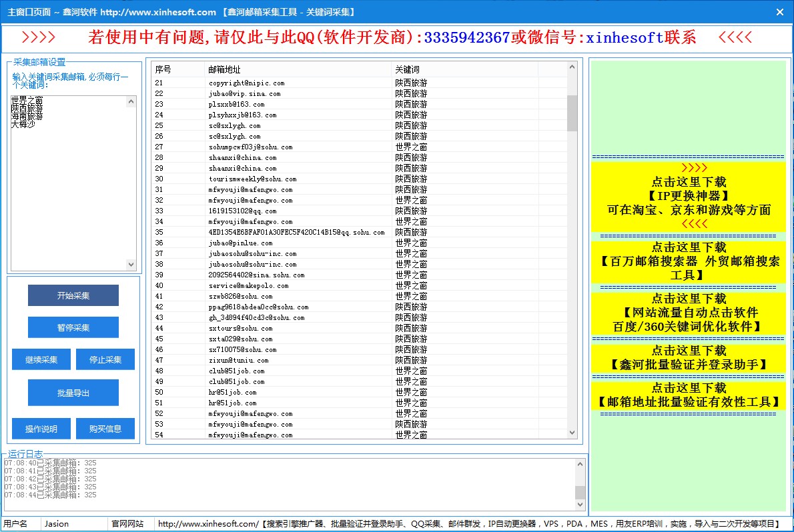Viewport: 794px width, 532px height.
Task: Select row 33 1619153102@qq.com
Action: 360,211
